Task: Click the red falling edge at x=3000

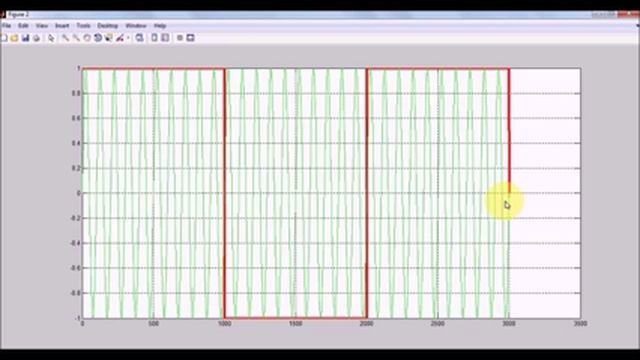Action: (x=509, y=131)
